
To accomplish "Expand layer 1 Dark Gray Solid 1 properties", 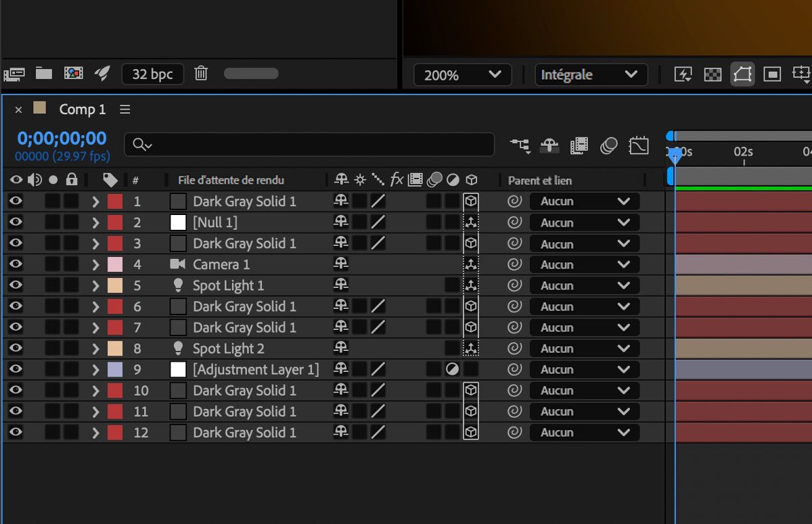I will pos(95,201).
